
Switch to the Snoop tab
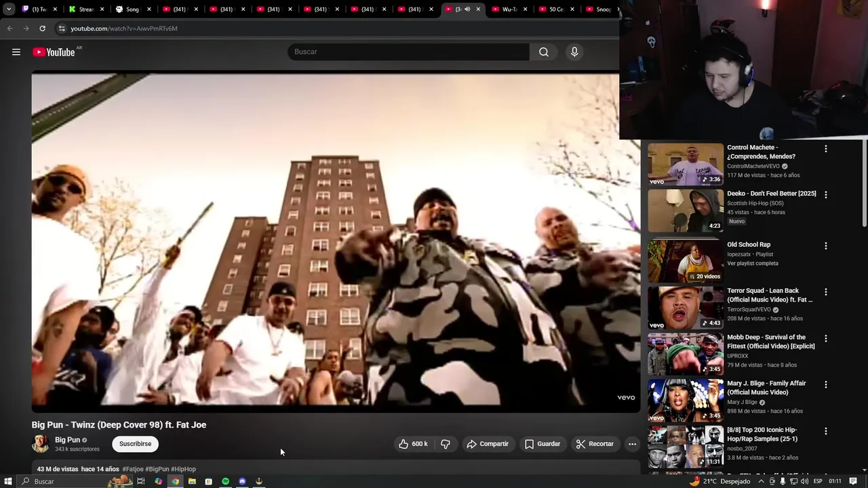601,9
